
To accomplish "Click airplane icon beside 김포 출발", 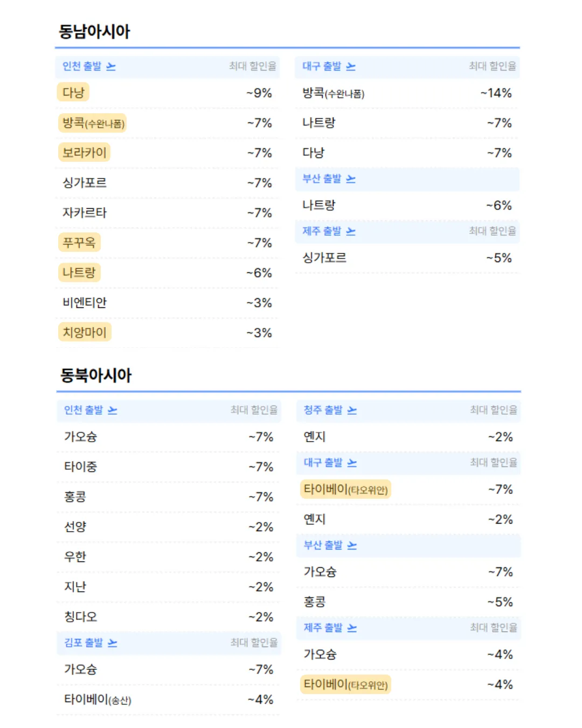I will pos(112,643).
